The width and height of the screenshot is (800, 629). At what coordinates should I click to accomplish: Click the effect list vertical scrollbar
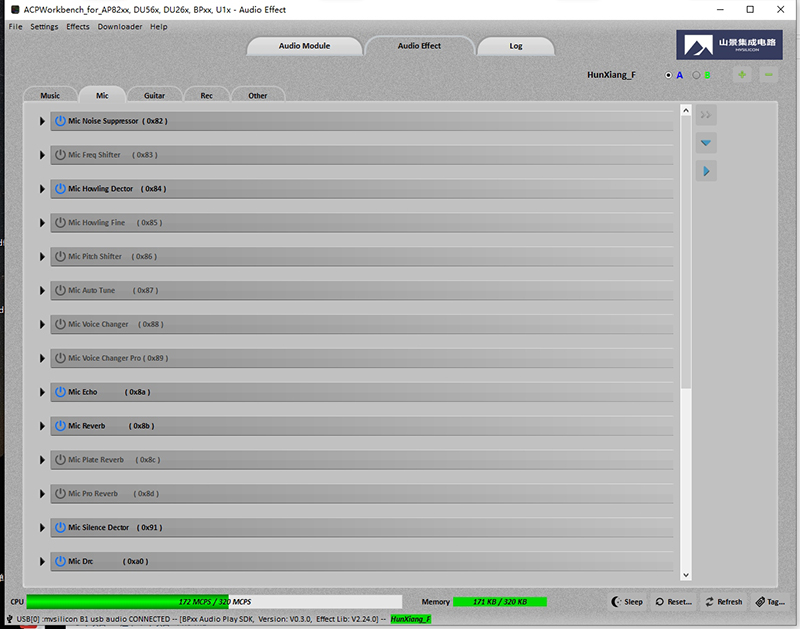pyautogui.click(x=686, y=250)
